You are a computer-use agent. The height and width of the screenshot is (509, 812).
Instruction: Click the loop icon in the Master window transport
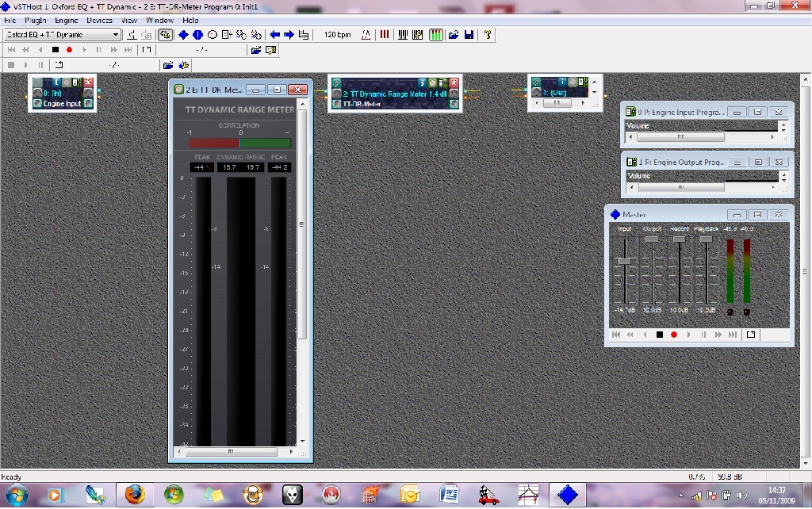[751, 335]
